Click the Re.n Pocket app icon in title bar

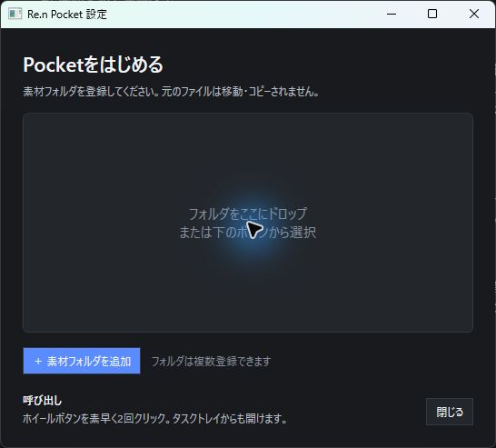point(15,14)
